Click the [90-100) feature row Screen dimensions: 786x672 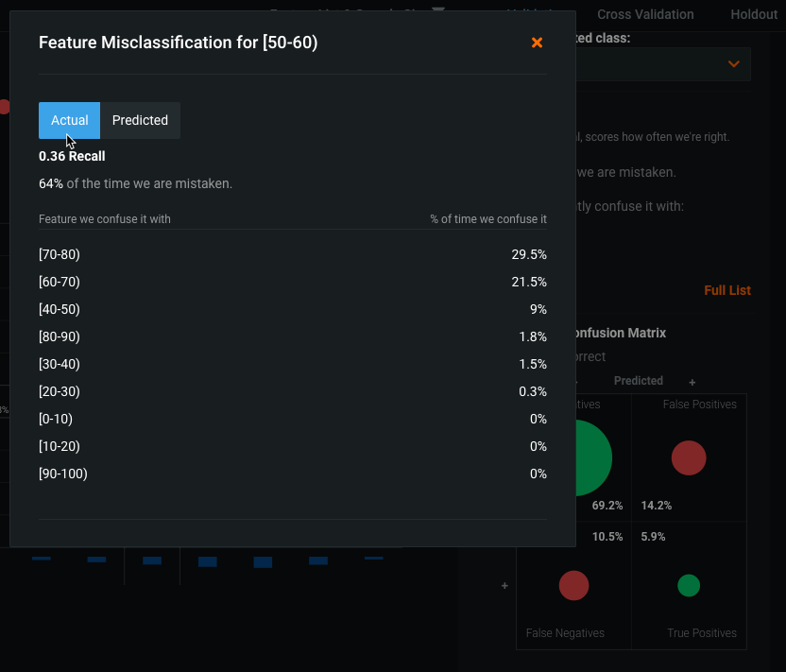293,474
